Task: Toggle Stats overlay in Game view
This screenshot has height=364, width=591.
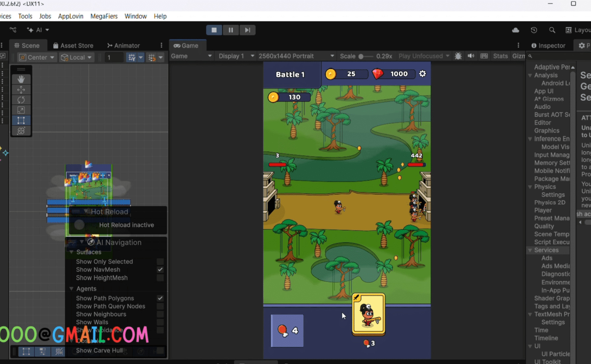Action: (x=500, y=56)
